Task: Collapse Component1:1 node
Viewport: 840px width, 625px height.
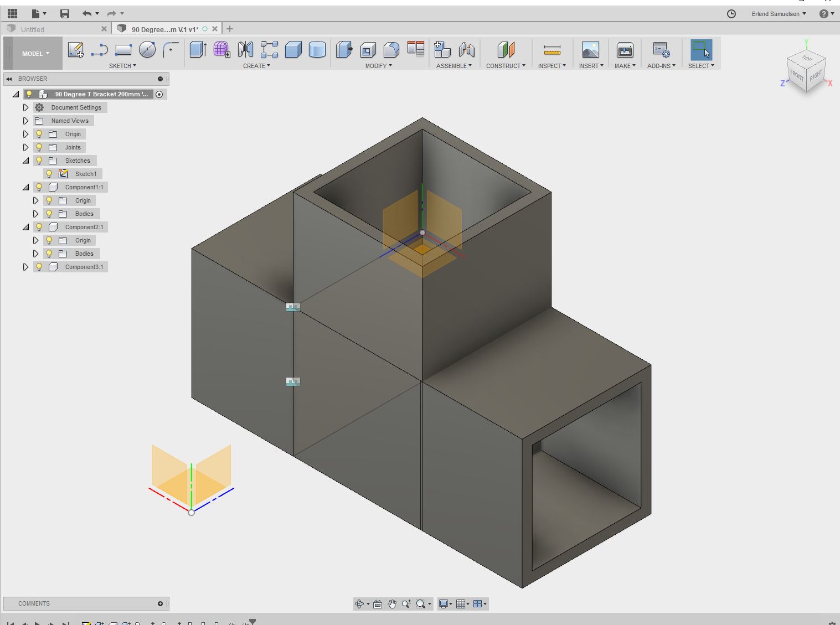Action: click(x=25, y=187)
